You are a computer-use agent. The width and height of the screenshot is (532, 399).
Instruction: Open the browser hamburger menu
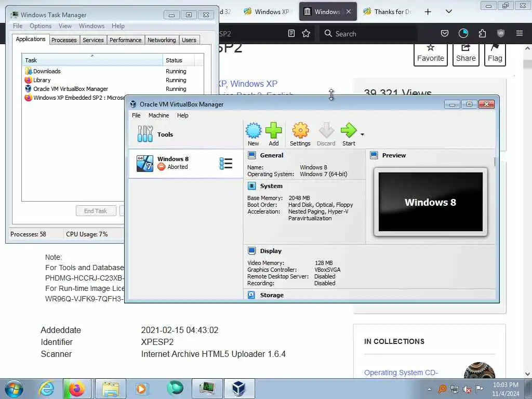pyautogui.click(x=520, y=33)
